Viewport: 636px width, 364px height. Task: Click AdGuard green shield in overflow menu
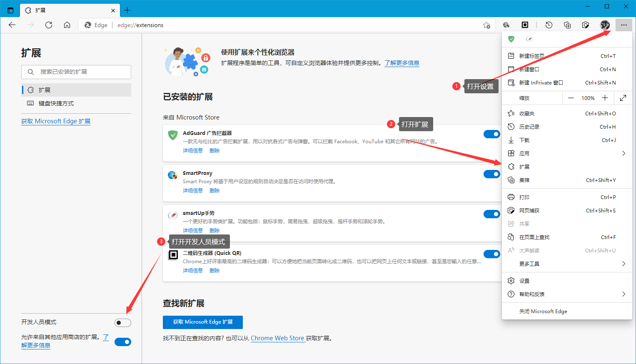(x=511, y=39)
